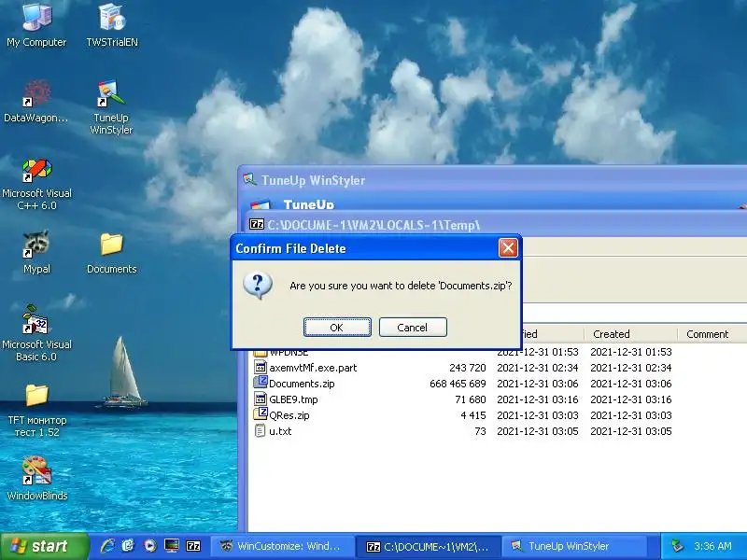The image size is (747, 560).
Task: Select the Mypal browser raccoon icon
Action: pos(36,251)
